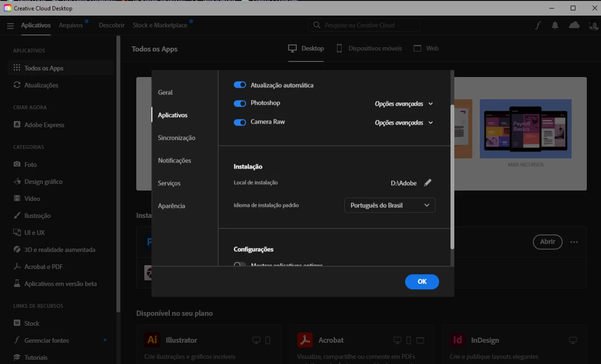Viewport: 601px width, 364px height.
Task: Click the Illustrator app name
Action: tap(181, 340)
